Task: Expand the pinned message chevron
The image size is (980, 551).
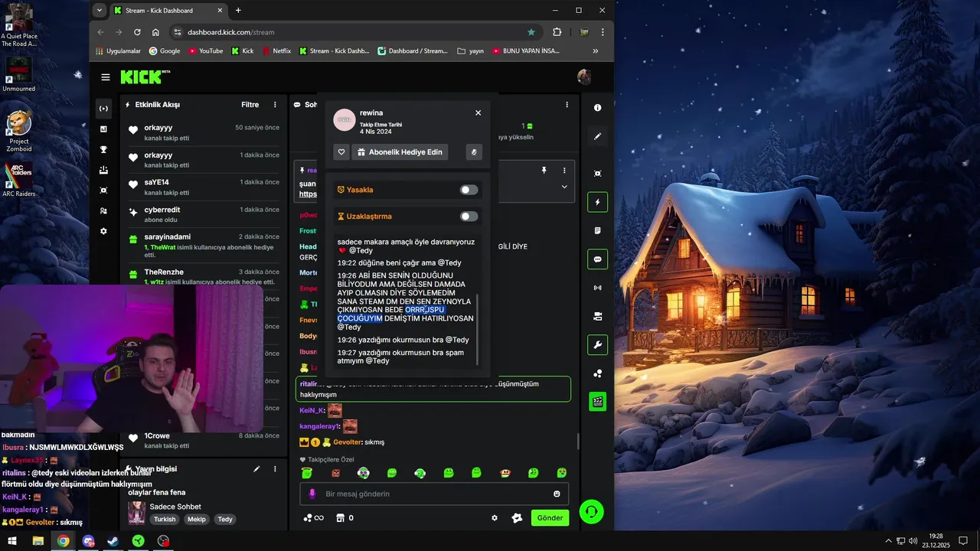Action: pyautogui.click(x=564, y=187)
